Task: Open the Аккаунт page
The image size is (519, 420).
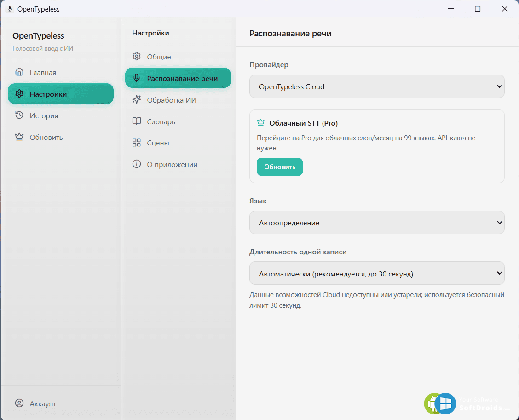Action: coord(61,403)
